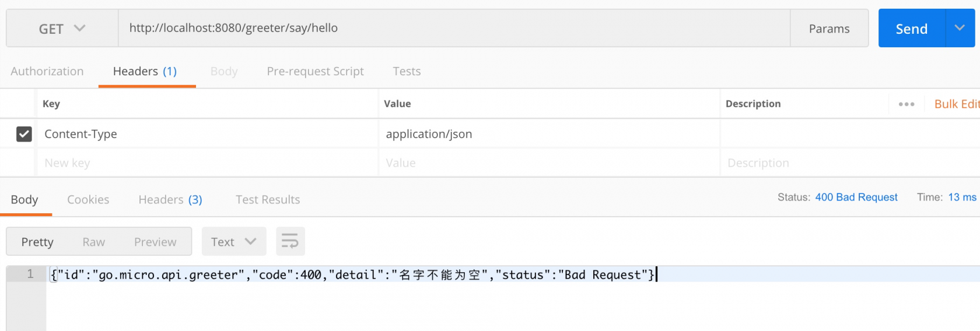Open the response Headers (3) tab
Viewport: 980px width, 331px height.
pos(170,199)
